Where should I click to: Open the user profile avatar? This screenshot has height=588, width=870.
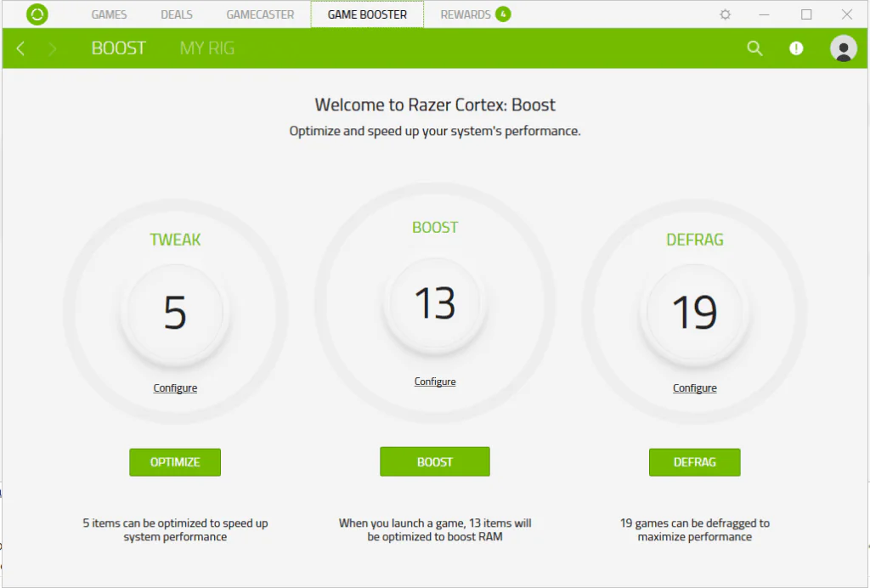[x=843, y=48]
